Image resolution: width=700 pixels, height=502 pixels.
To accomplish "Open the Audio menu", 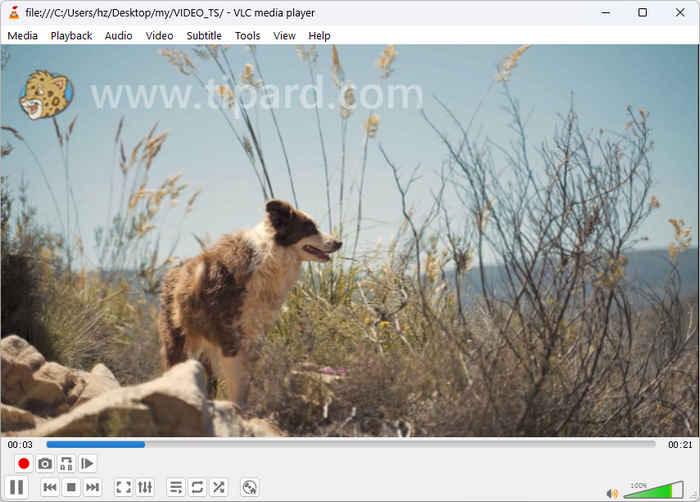I will pyautogui.click(x=118, y=36).
